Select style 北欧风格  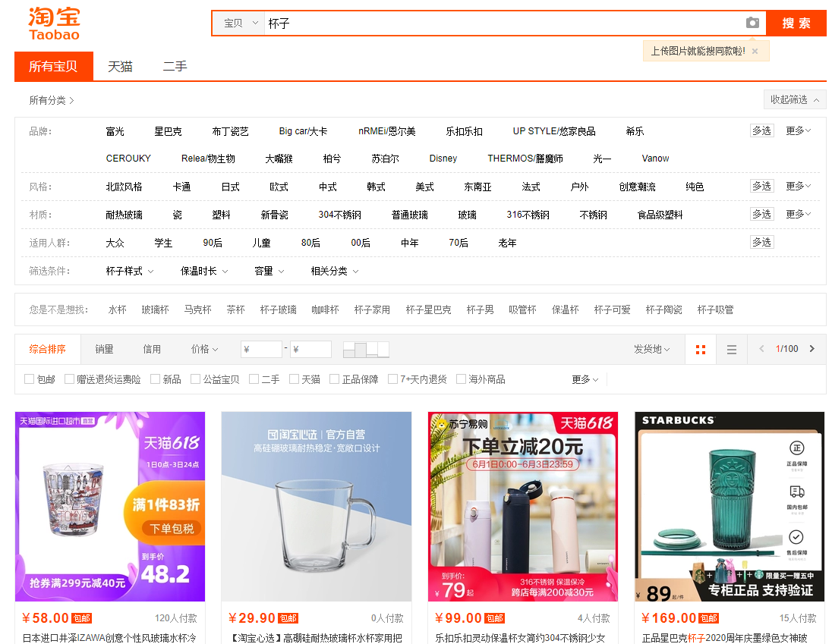coord(124,187)
